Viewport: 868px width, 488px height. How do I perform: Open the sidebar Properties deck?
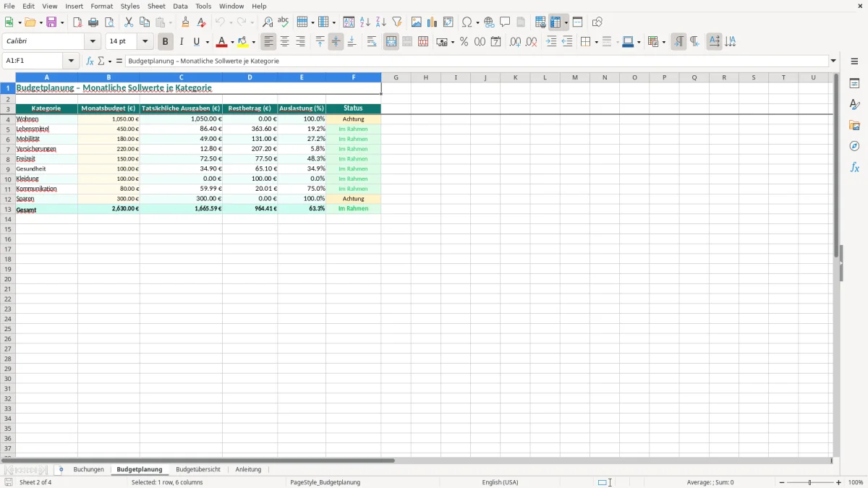[854, 83]
